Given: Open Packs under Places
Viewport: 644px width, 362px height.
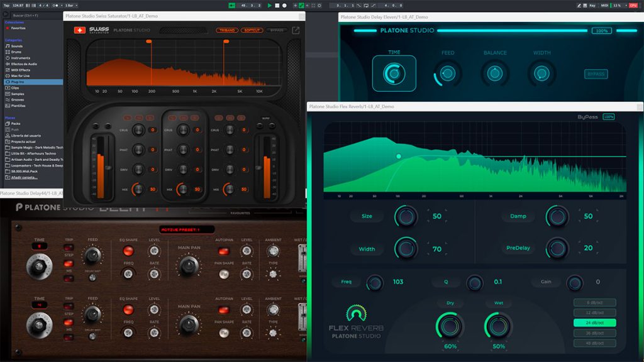Looking at the screenshot, I should coord(16,124).
